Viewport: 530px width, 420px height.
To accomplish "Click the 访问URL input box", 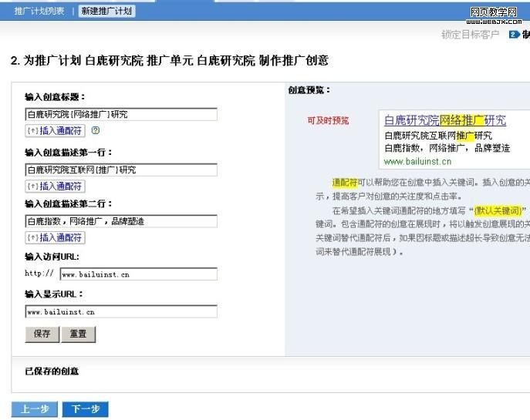I will [x=138, y=274].
